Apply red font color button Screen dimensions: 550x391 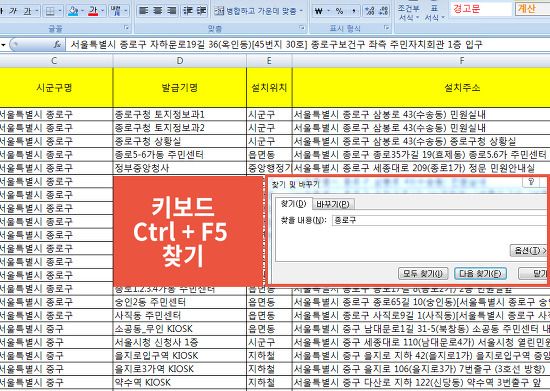point(93,11)
